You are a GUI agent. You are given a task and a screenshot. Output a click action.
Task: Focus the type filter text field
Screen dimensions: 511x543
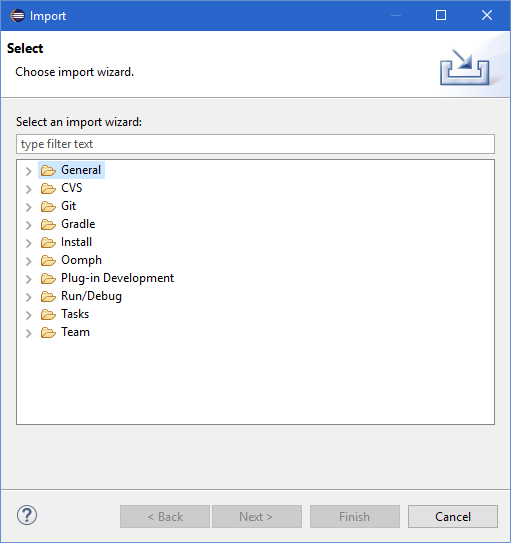click(255, 144)
